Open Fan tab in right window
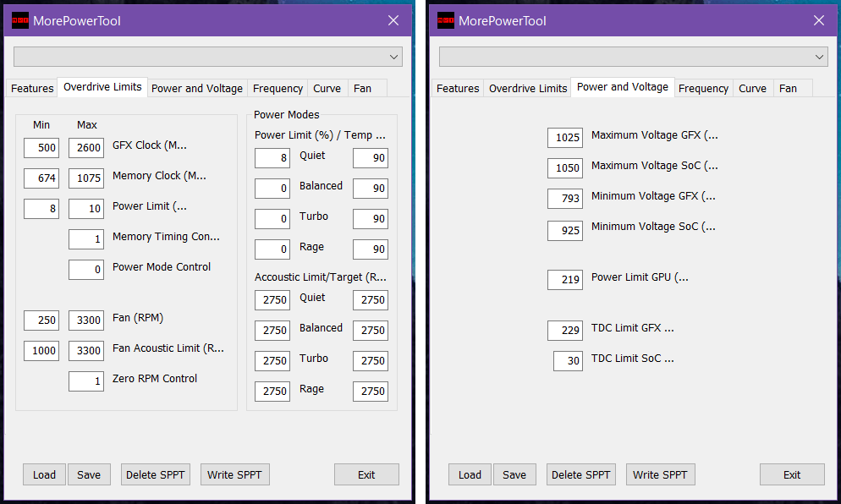This screenshot has width=841, height=504. click(x=793, y=88)
